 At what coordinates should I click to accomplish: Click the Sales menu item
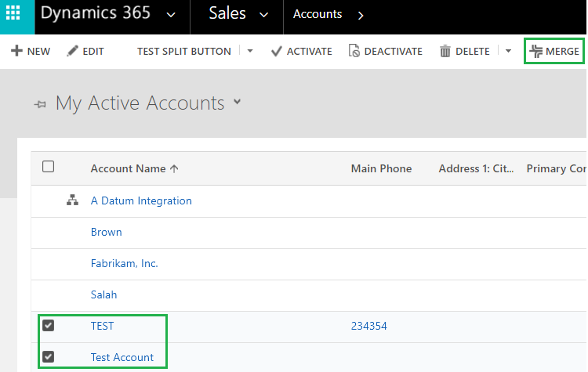click(227, 13)
